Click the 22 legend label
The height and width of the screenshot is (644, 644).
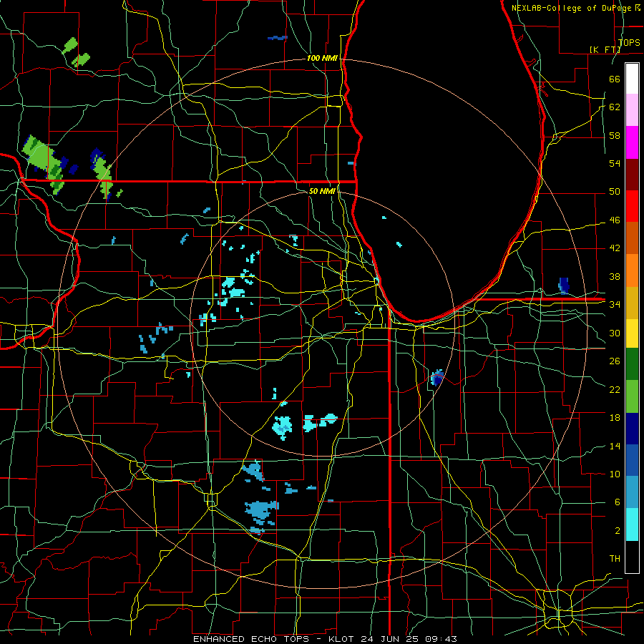[615, 389]
